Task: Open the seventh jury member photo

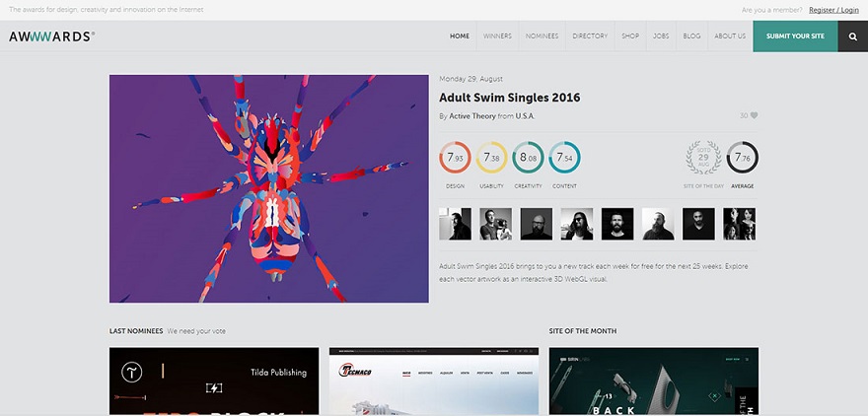Action: pos(698,224)
